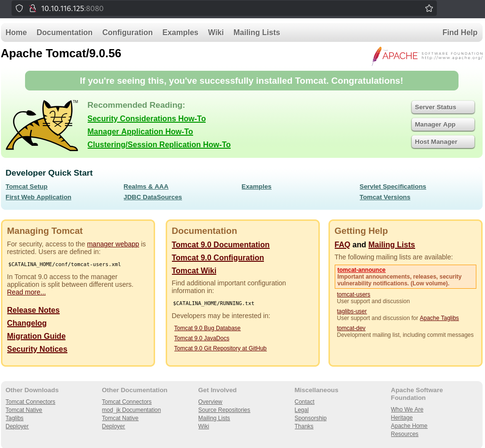Image resolution: width=485 pixels, height=448 pixels.
Task: Follow the Tomcat 9.0 Documentation link
Action: pos(221,245)
